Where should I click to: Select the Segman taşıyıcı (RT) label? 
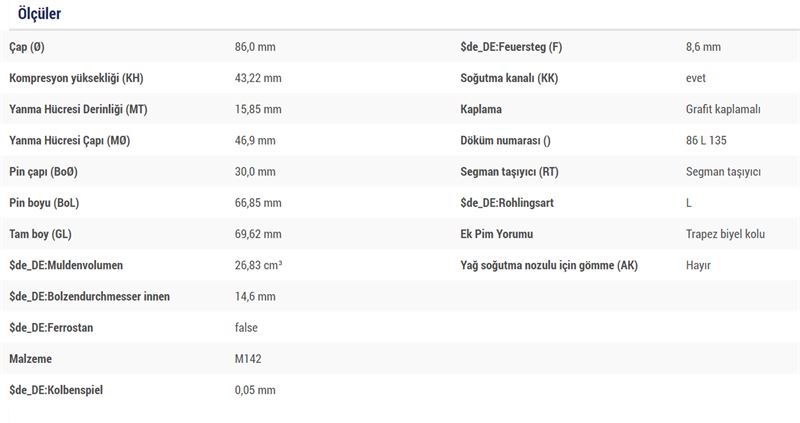(510, 171)
